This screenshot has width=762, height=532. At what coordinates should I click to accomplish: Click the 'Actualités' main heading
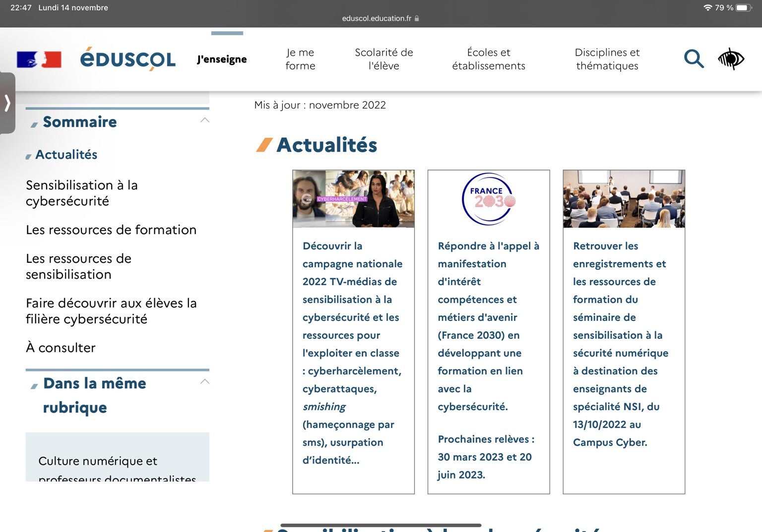pos(326,145)
